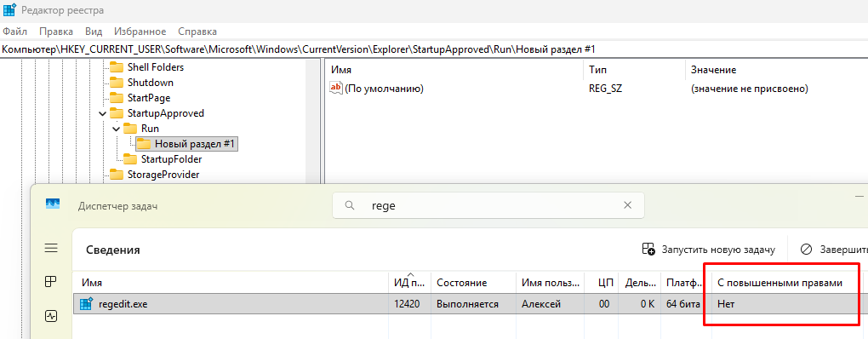Click the StartupApproved folder icon
Image resolution: width=868 pixels, height=339 pixels.
coord(117,113)
